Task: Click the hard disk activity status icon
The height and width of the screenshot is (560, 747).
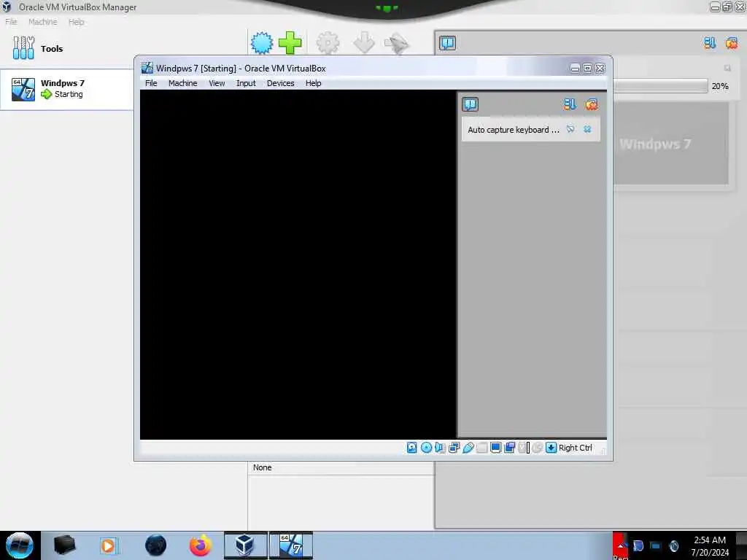Action: click(412, 448)
